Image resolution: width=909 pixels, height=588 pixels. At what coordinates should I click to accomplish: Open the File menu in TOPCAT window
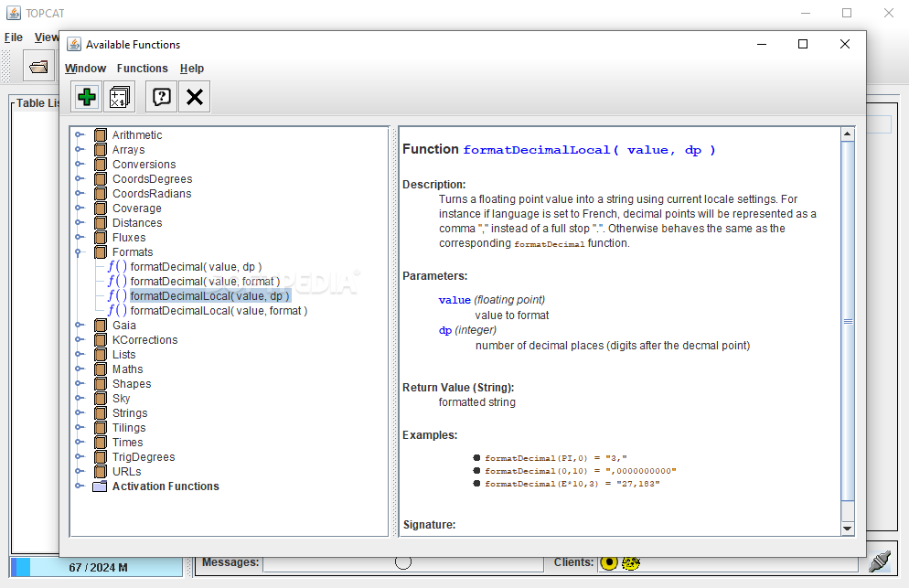14,37
